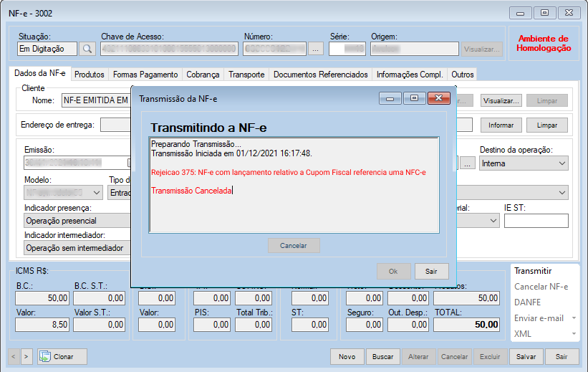Maximize the Transmissão da NF-e dialog
Viewport: 588px width, 372px height.
[413, 99]
